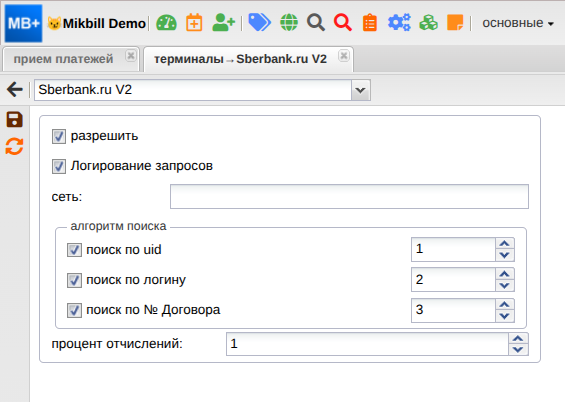Expand the Sberbank.ru V2 combo box arrow
565x402 pixels.
pyautogui.click(x=361, y=90)
